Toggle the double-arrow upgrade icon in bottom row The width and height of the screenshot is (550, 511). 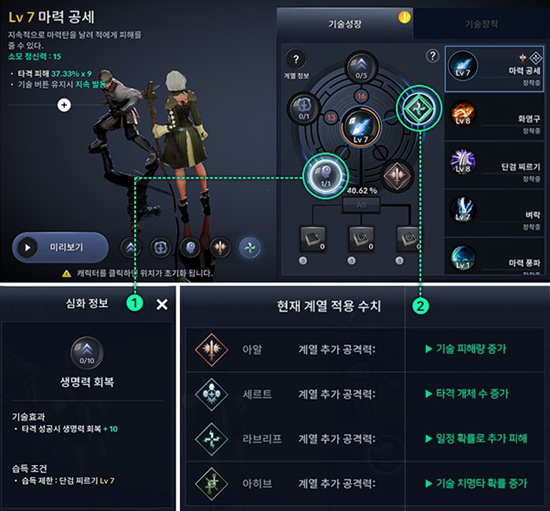(x=130, y=248)
